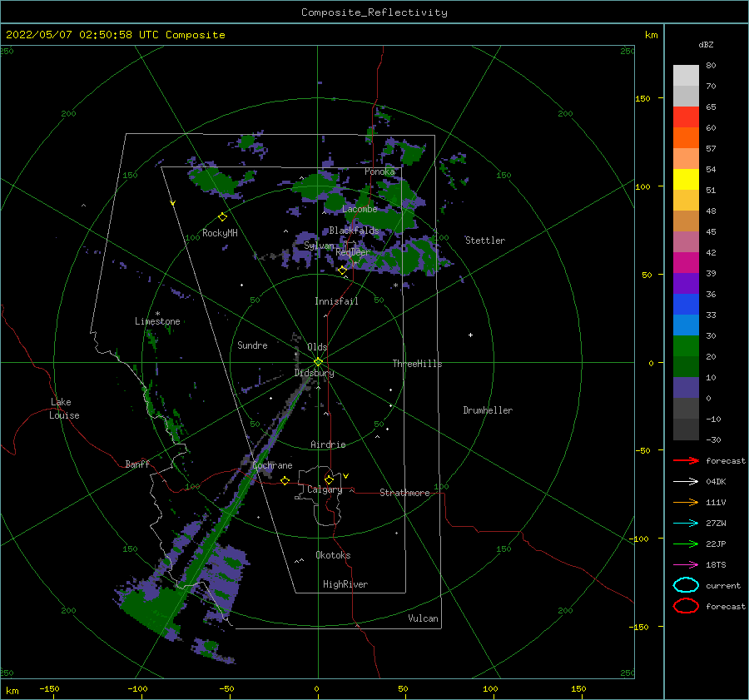The width and height of the screenshot is (749, 700).
Task: Click the Strathmore town label
Action: pos(404,493)
